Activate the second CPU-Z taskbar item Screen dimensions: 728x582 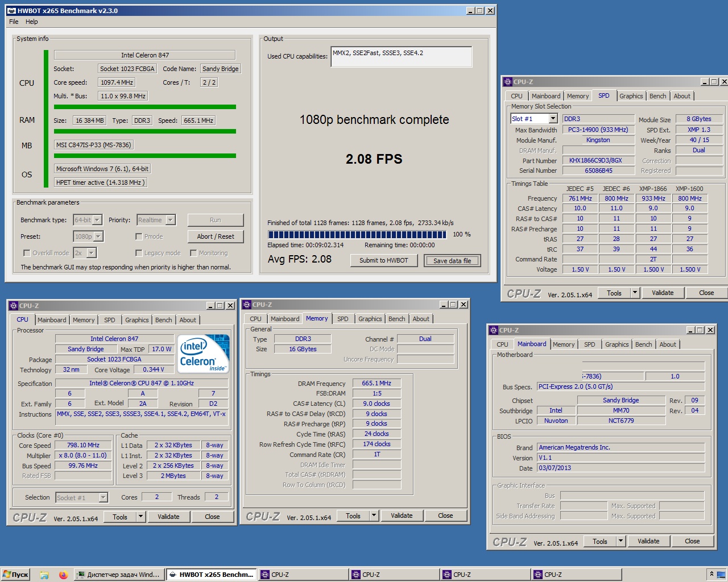click(x=394, y=575)
